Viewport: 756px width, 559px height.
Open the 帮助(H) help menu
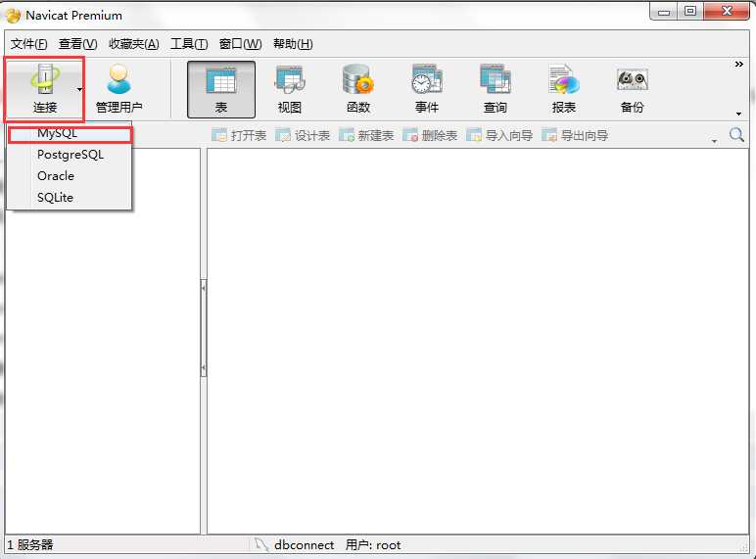pyautogui.click(x=293, y=44)
